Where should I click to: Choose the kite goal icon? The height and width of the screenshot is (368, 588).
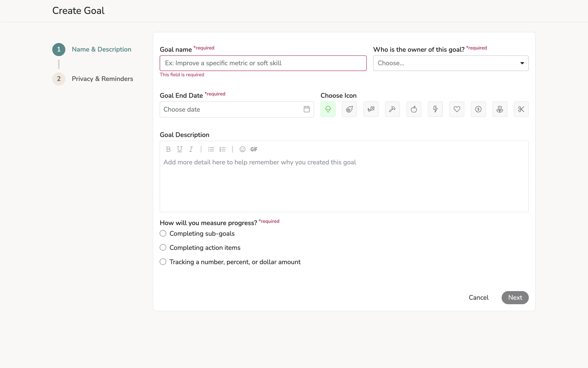tap(371, 109)
